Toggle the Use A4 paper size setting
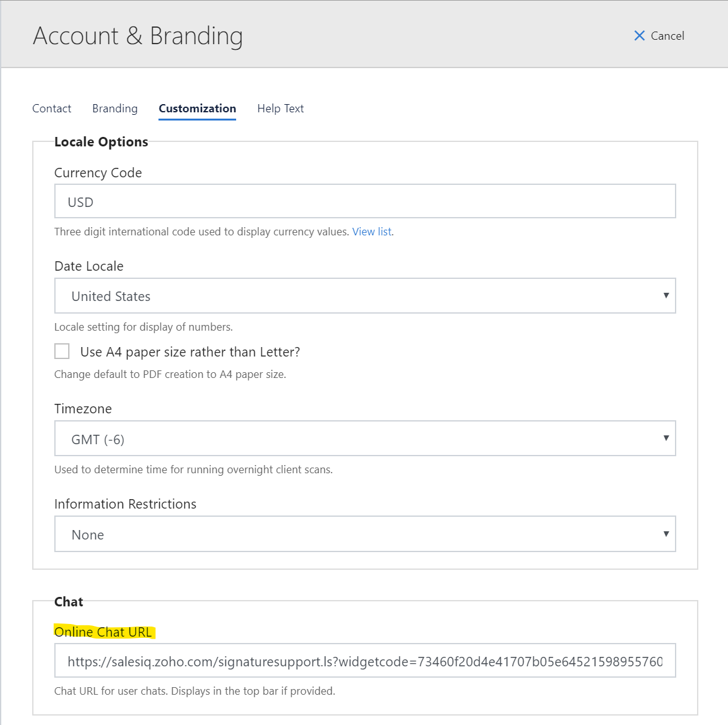Screen dimensions: 728x725 click(x=61, y=351)
